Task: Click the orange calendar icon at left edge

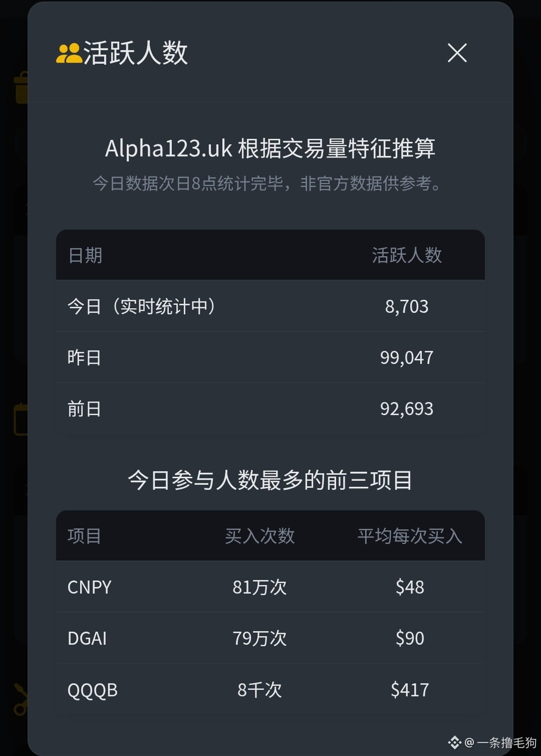Action: pyautogui.click(x=21, y=419)
